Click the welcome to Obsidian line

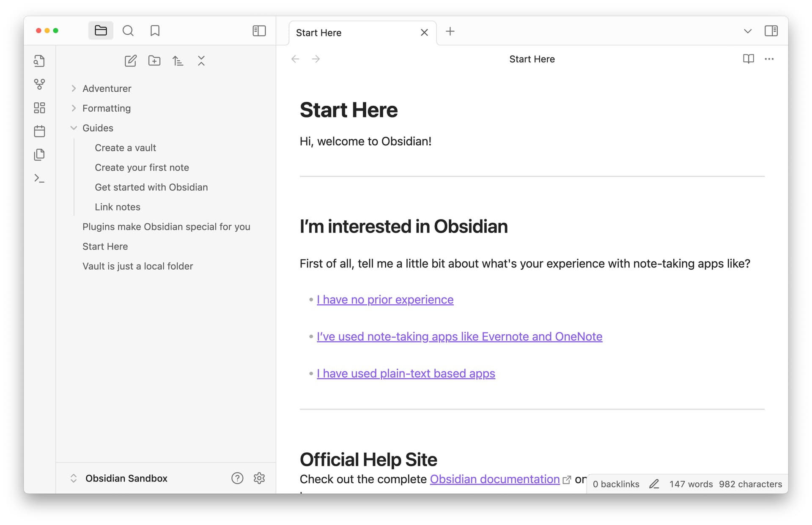pos(365,142)
